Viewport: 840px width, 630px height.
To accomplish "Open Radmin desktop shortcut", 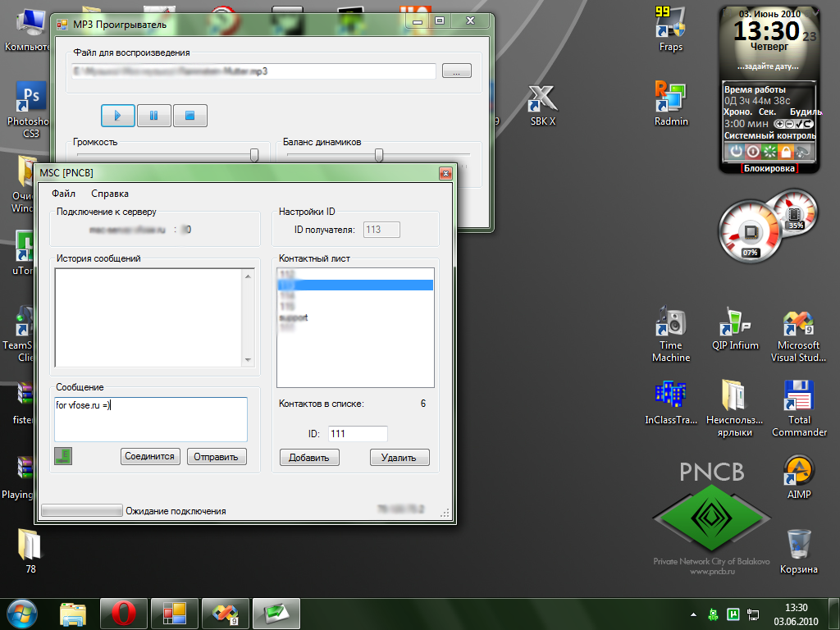I will coord(670,103).
